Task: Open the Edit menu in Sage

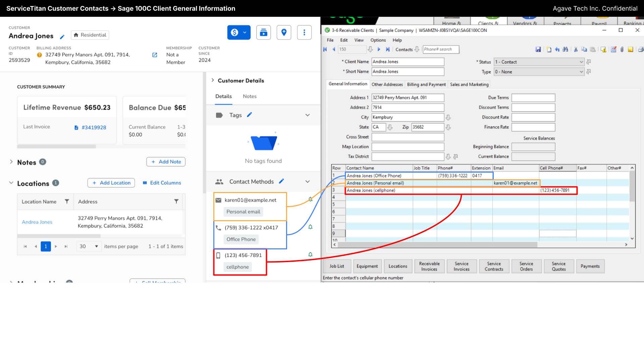Action: point(344,40)
